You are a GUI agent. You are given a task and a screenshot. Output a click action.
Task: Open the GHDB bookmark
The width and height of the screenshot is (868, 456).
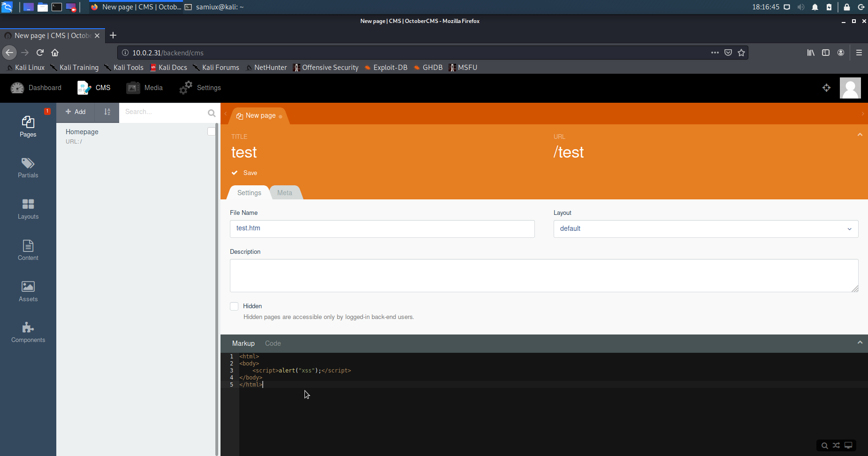tap(428, 68)
